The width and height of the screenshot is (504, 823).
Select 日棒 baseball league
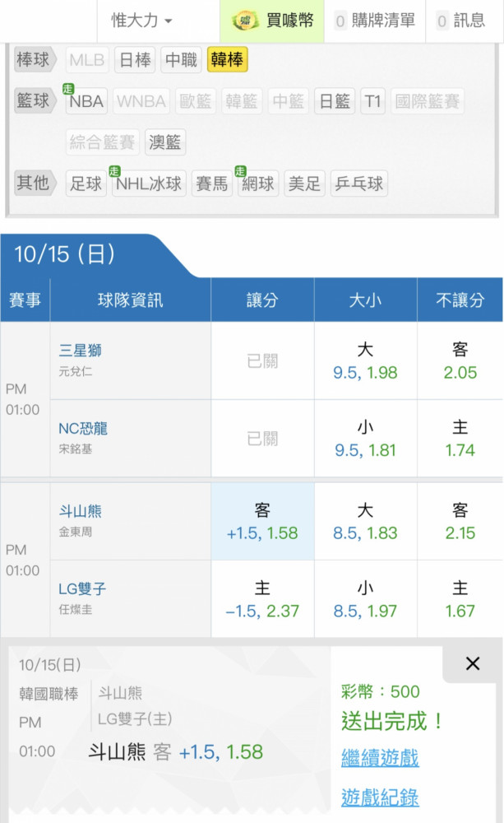(135, 60)
